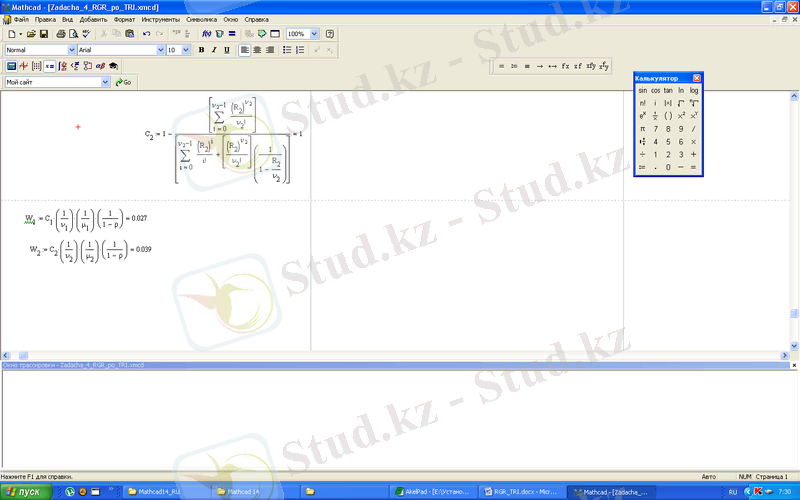The image size is (800, 500).
Task: Toggle Bold text formatting
Action: pos(201,50)
